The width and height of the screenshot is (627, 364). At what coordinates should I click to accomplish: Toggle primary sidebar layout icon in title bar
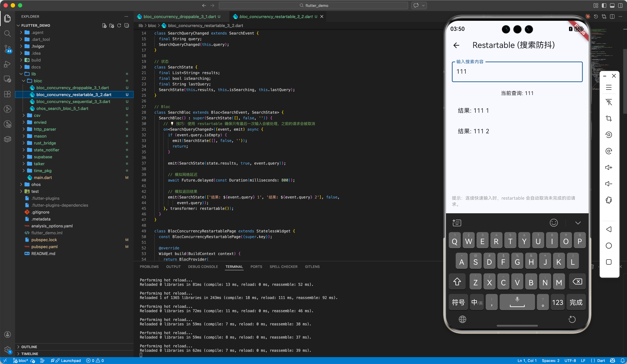tap(604, 5)
